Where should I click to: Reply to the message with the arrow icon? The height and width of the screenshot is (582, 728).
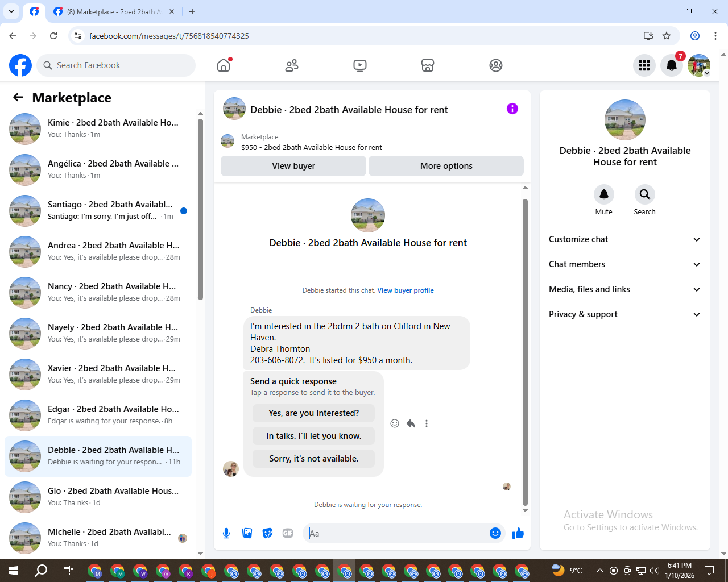click(411, 423)
